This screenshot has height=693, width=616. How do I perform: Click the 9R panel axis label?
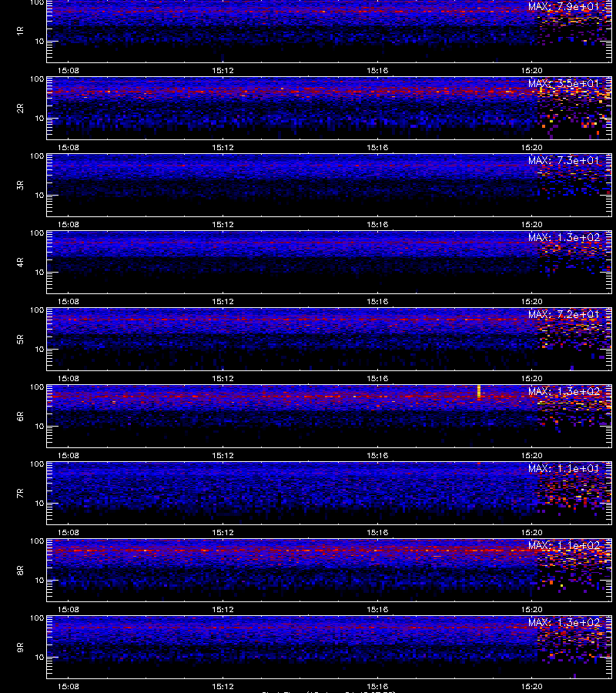click(20, 648)
